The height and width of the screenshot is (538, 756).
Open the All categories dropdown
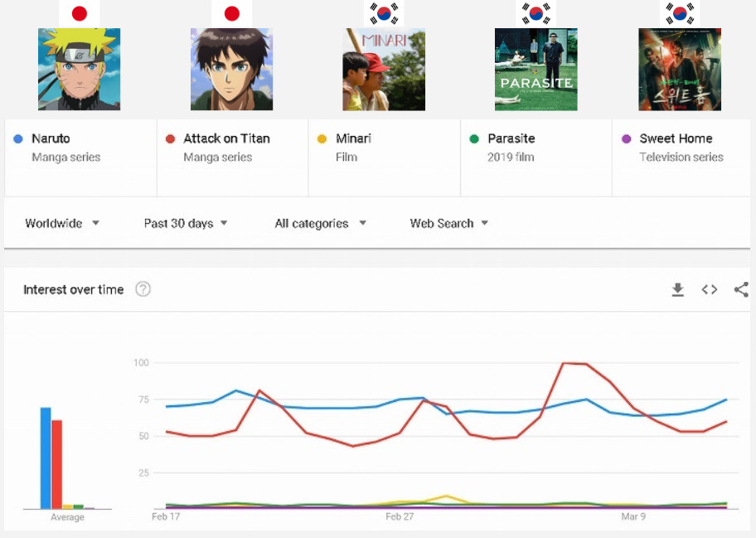coord(320,223)
